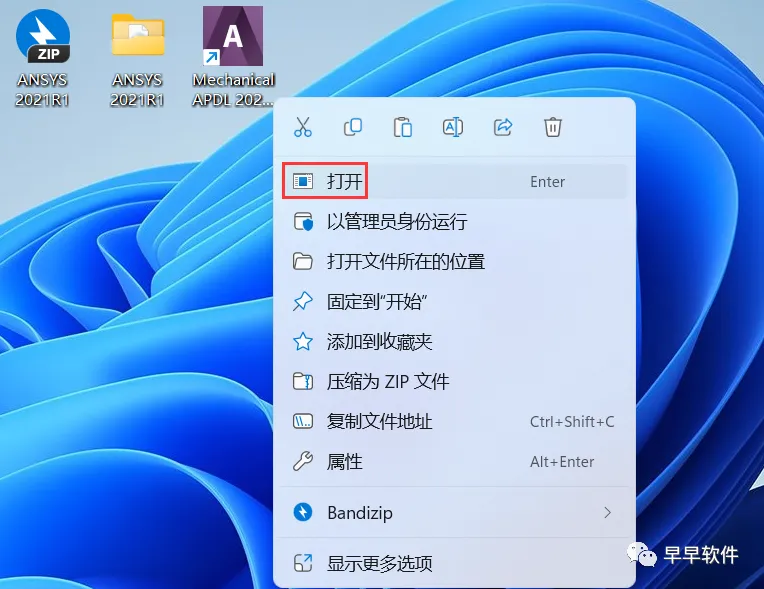This screenshot has width=764, height=589.
Task: Select 打开文件所在的位置 option
Action: [x=454, y=262]
